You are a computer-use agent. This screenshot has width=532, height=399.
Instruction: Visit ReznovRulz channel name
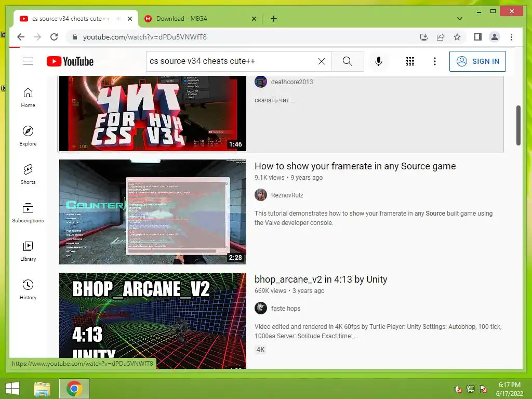[x=287, y=195]
